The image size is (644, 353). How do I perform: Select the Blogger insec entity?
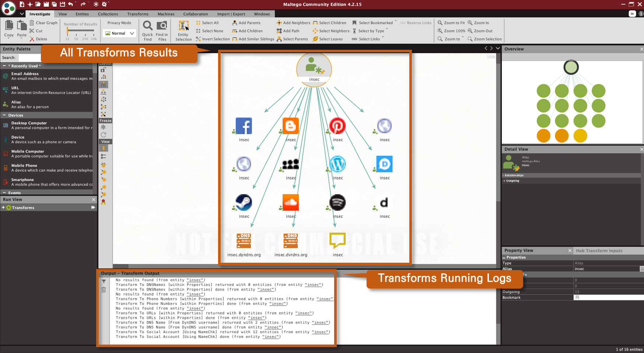tap(291, 126)
